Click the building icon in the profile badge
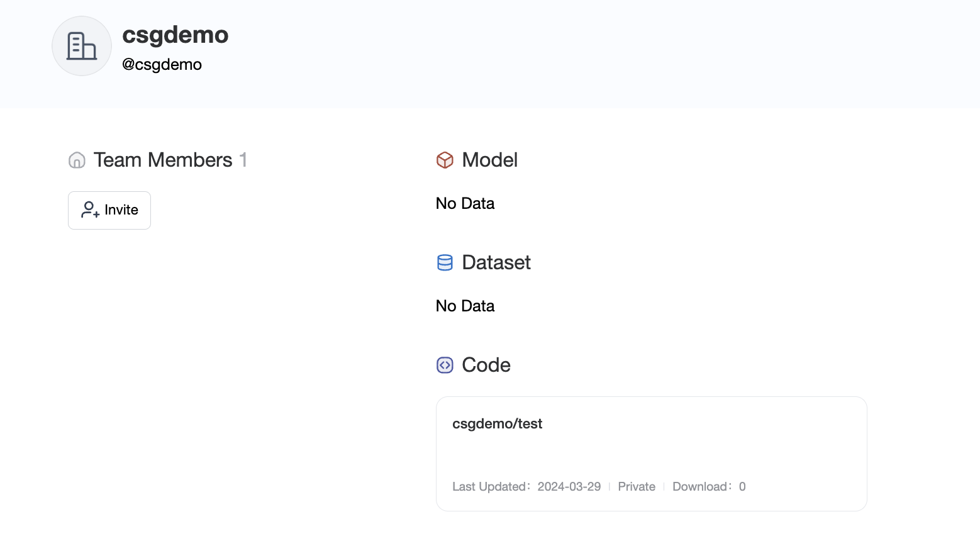Screen dimensions: 980x541 click(81, 46)
